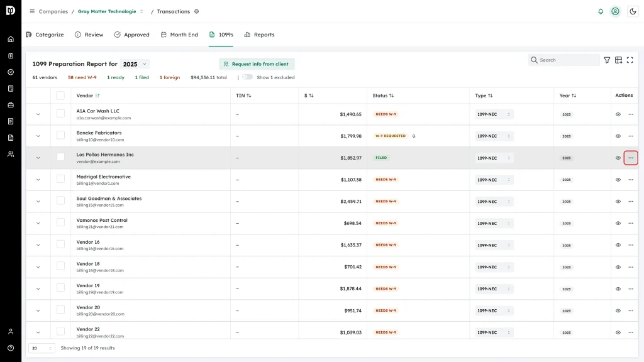Open the column layout settings icon

click(619, 60)
